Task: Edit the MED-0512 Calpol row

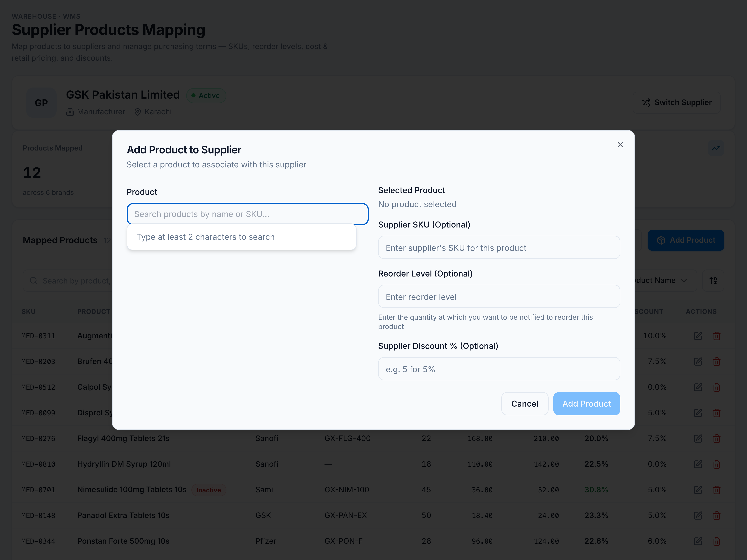Action: point(698,387)
